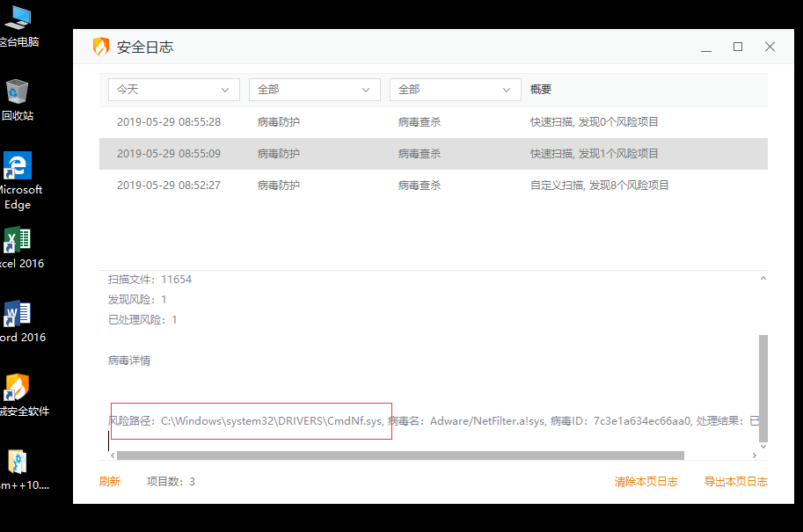803x532 pixels.
Task: Click 导出本页日志 to export logs
Action: 736,481
